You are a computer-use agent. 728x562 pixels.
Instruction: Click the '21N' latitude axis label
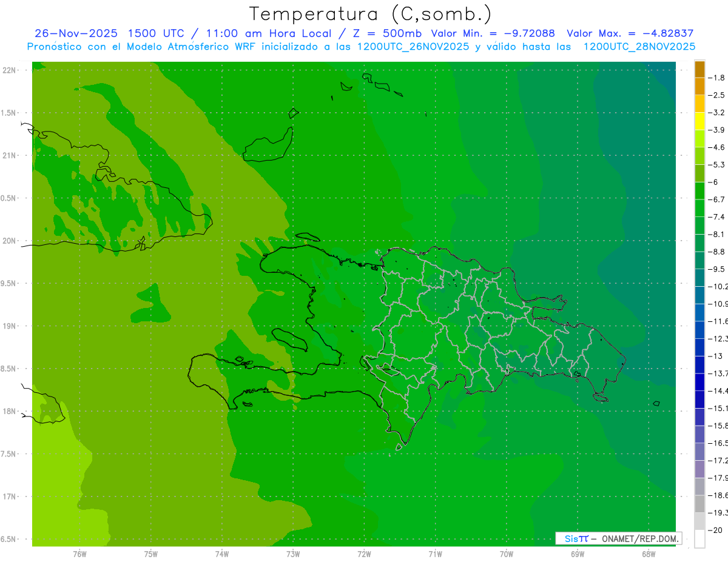(x=8, y=155)
